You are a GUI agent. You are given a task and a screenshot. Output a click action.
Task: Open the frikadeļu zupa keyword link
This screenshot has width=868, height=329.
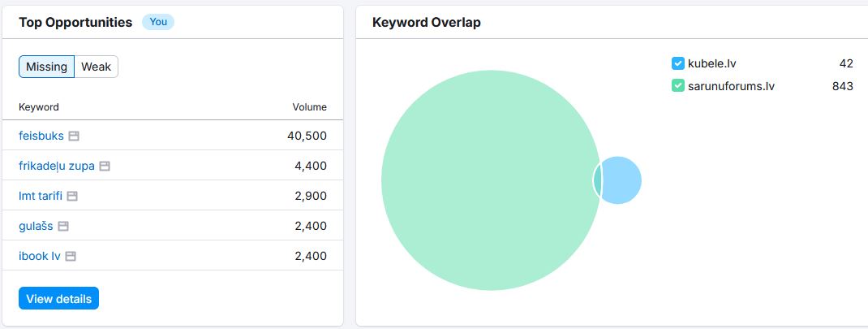point(57,166)
